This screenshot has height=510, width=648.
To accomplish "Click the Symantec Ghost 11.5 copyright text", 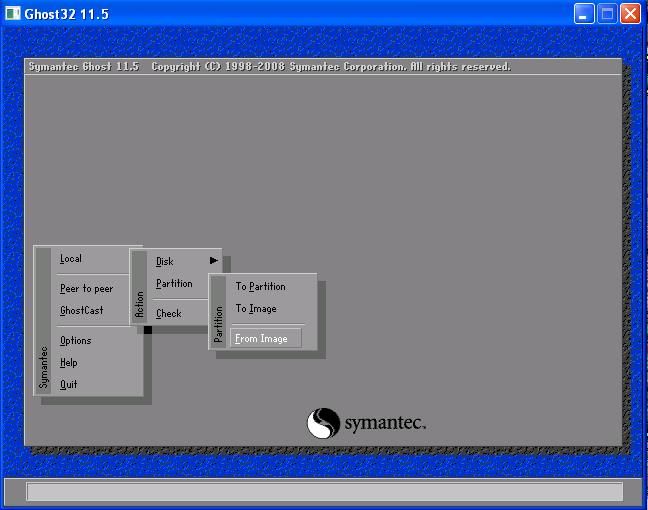I will pyautogui.click(x=269, y=67).
